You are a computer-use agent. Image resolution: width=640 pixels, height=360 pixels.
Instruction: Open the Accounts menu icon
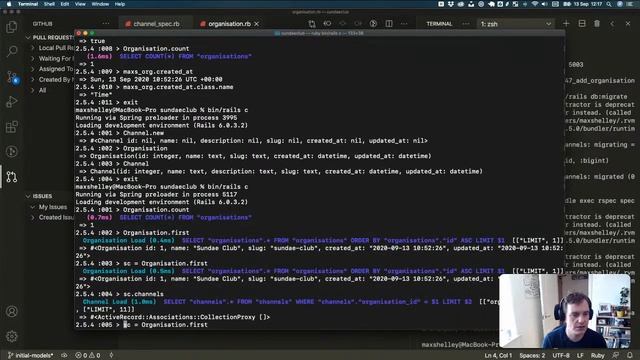(x=12, y=312)
